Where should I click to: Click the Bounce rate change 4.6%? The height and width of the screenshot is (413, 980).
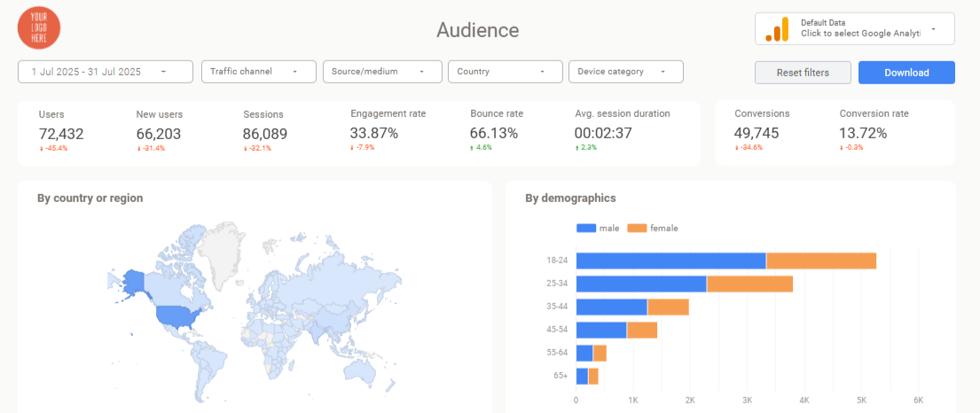(482, 147)
